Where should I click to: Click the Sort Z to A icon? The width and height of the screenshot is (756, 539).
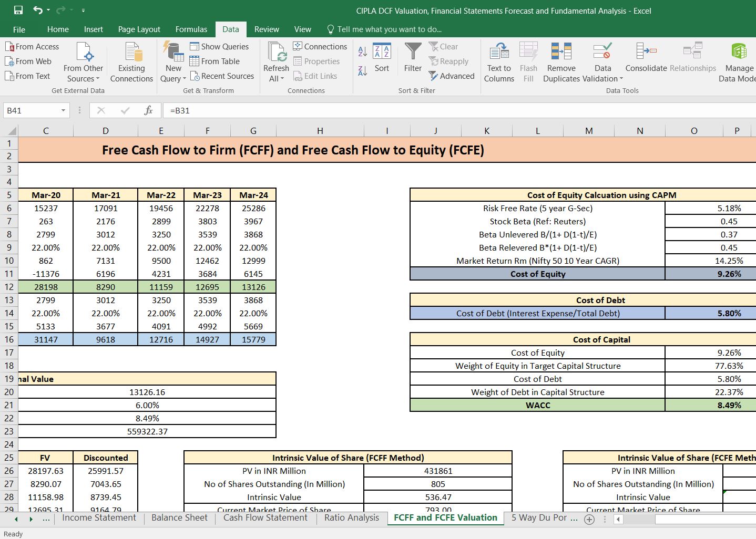click(x=362, y=70)
